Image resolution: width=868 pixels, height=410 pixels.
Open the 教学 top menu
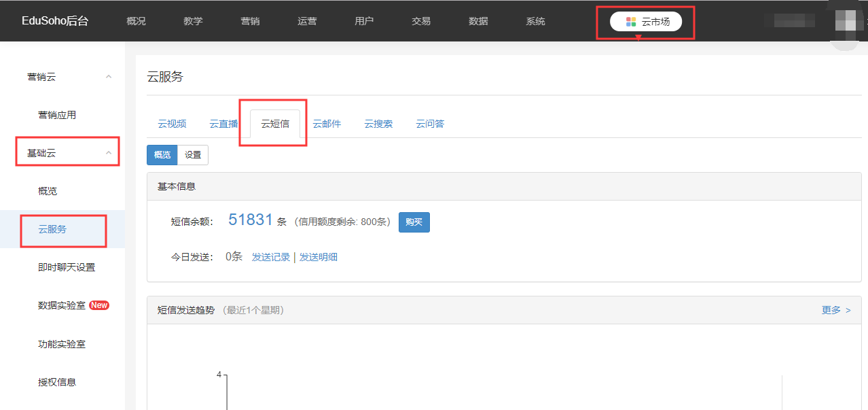pos(193,21)
